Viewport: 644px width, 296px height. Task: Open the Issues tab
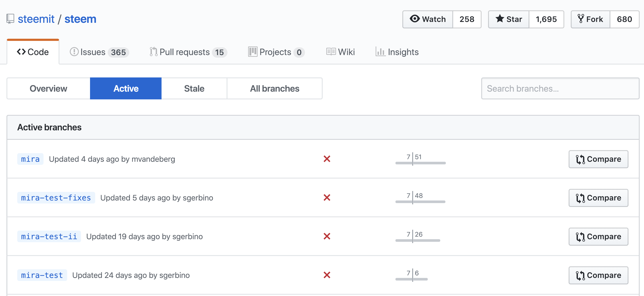[x=99, y=52]
